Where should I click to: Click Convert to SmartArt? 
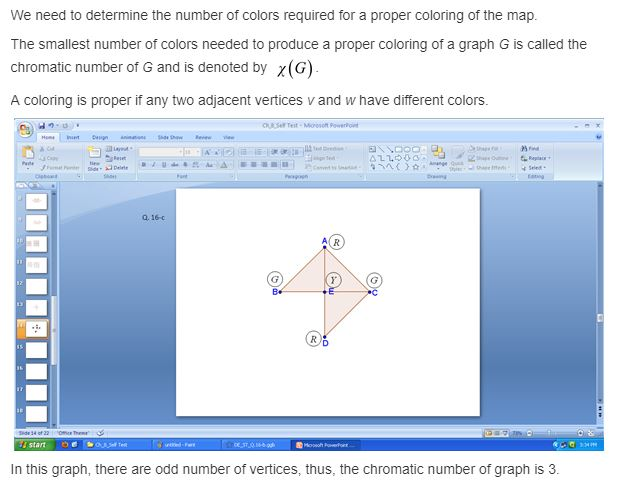pyautogui.click(x=334, y=168)
